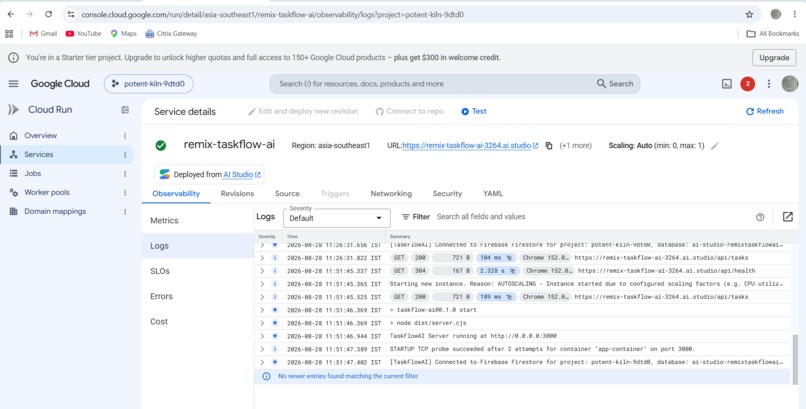The image size is (806, 409).
Task: Select Errors in observability menu
Action: [x=198, y=296]
